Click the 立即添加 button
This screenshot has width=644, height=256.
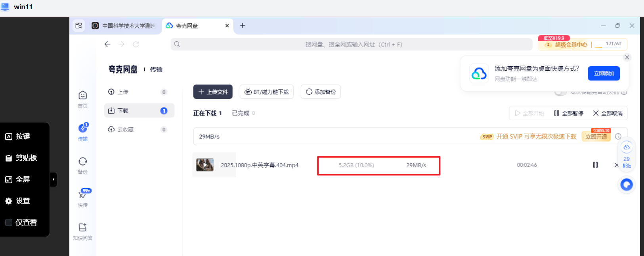(x=604, y=73)
